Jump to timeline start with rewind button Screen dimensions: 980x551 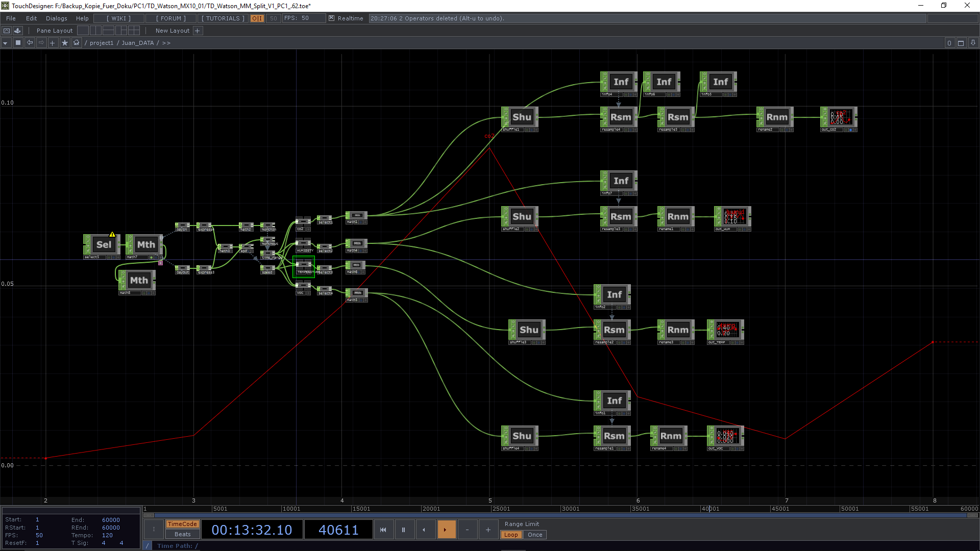[383, 530]
